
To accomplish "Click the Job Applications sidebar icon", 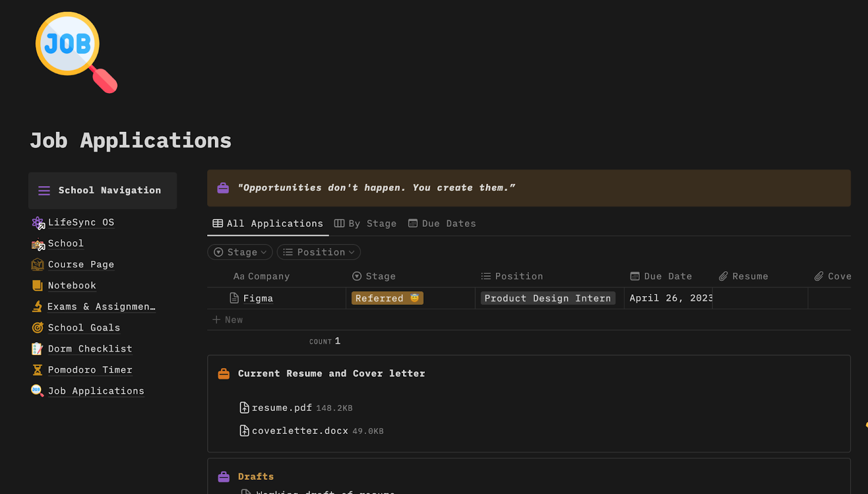I will (x=37, y=391).
